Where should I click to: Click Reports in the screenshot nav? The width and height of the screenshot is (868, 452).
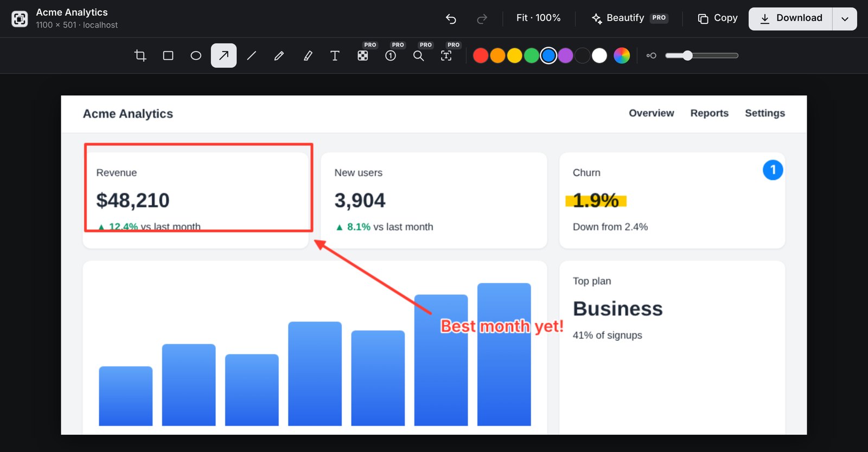point(709,113)
